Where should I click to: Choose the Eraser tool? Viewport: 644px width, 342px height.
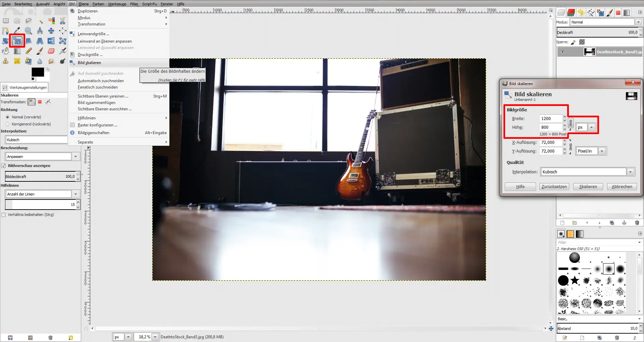tap(51, 51)
